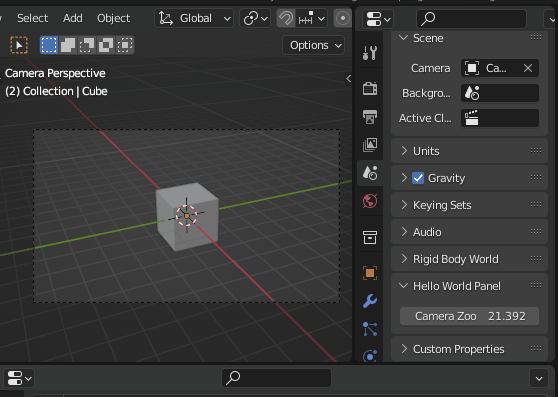Click the Background Scene field
Image resolution: width=558 pixels, height=397 pixels.
500,93
